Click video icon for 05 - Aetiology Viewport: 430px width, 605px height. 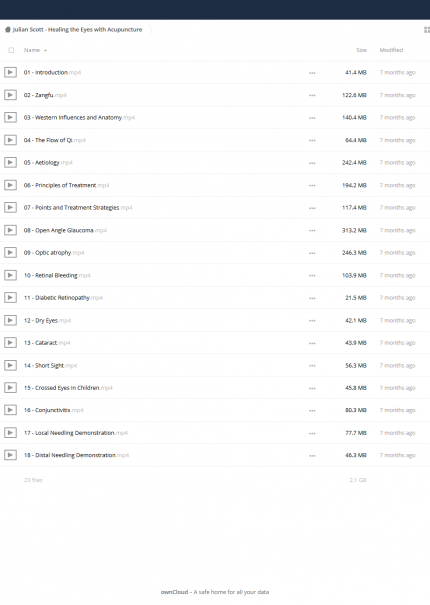[10, 162]
